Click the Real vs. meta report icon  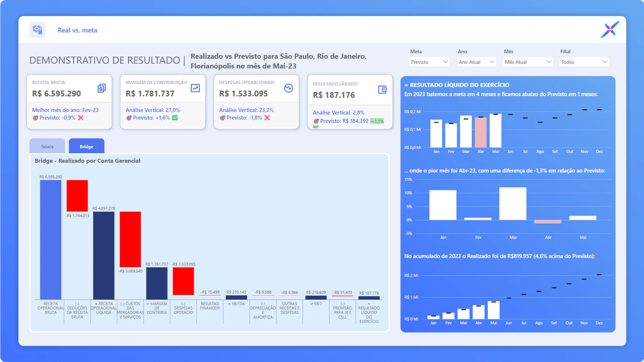37,30
